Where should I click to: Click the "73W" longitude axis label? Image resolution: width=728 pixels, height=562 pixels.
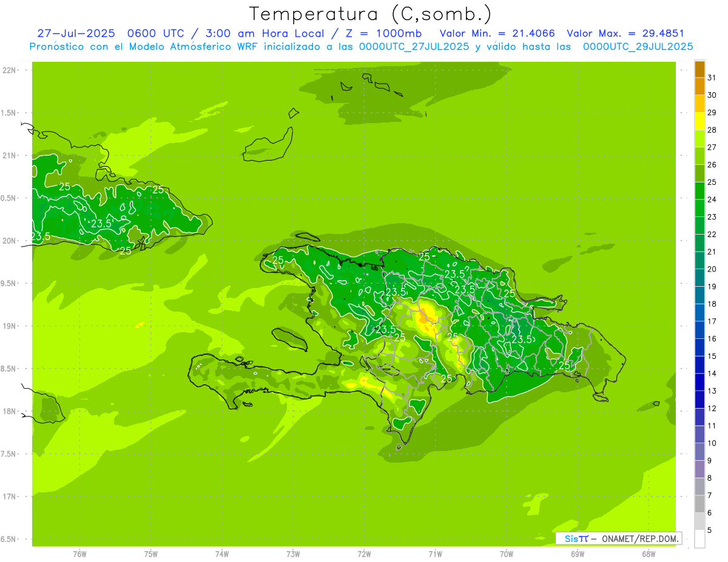point(293,554)
